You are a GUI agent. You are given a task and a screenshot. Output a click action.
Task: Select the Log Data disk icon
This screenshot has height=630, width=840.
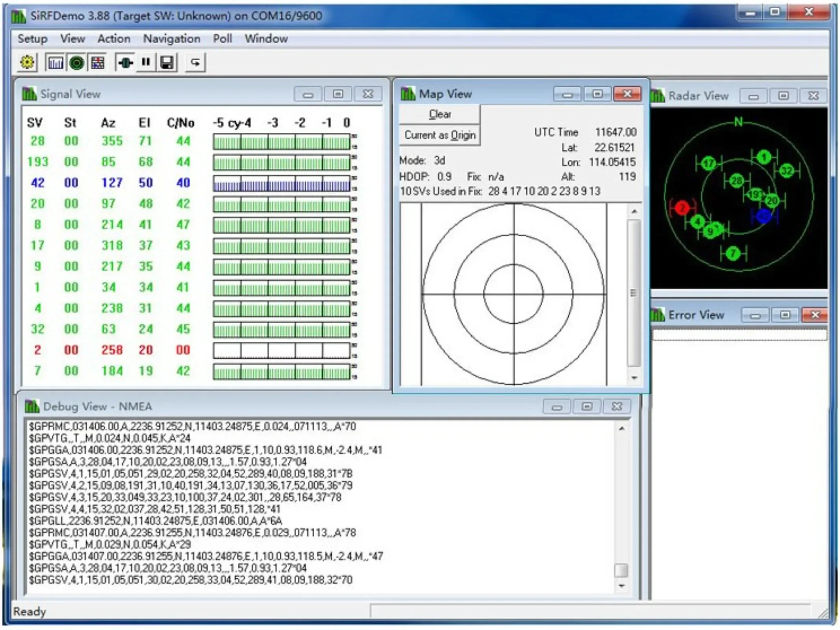pyautogui.click(x=166, y=62)
